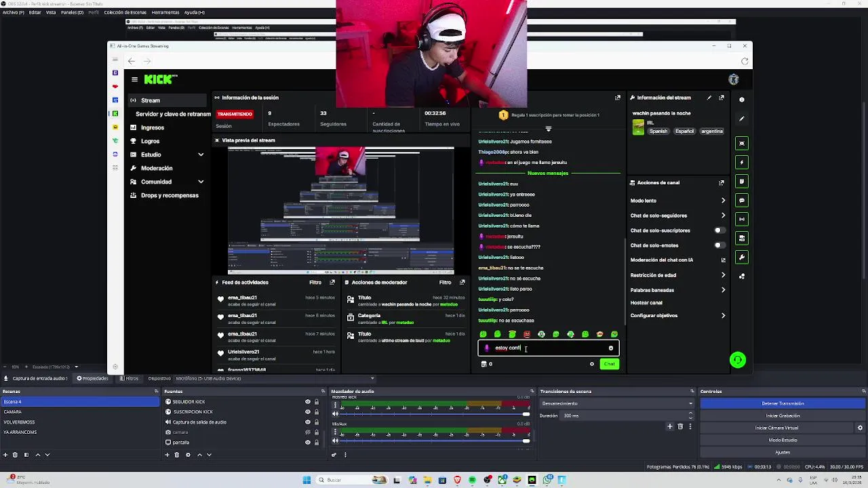Open Ajustes in Controles panel
Image resolution: width=868 pixels, height=488 pixels.
point(783,452)
